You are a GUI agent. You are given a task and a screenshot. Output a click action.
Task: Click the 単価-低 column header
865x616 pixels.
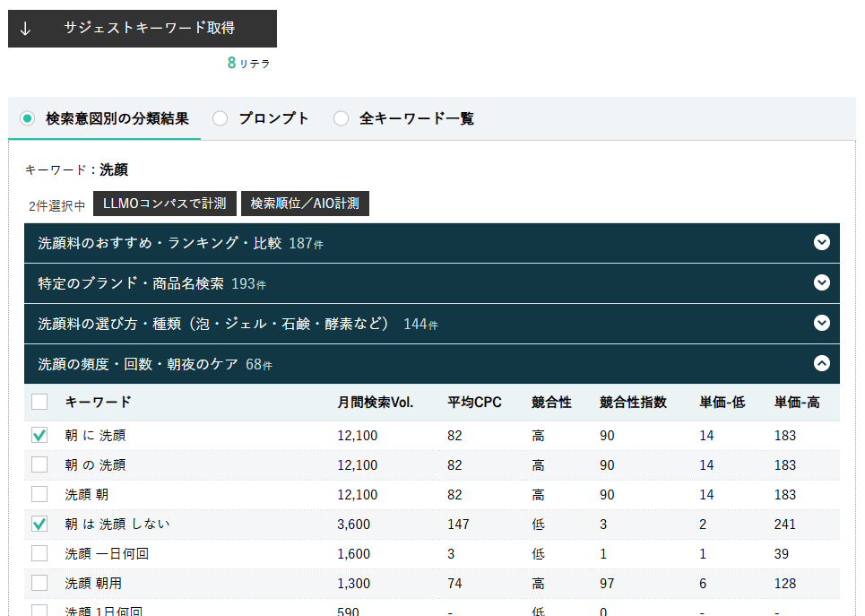pyautogui.click(x=722, y=403)
